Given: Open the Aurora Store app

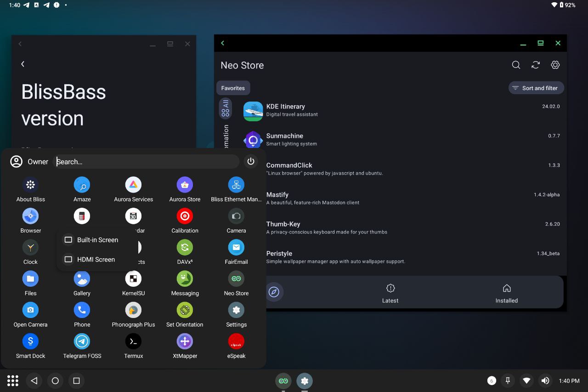Looking at the screenshot, I should [185, 185].
